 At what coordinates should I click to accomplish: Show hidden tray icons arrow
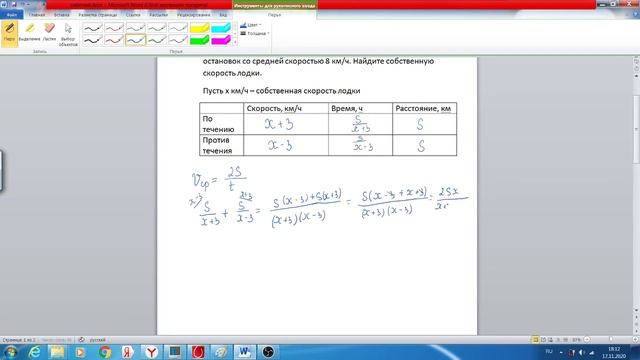561,352
